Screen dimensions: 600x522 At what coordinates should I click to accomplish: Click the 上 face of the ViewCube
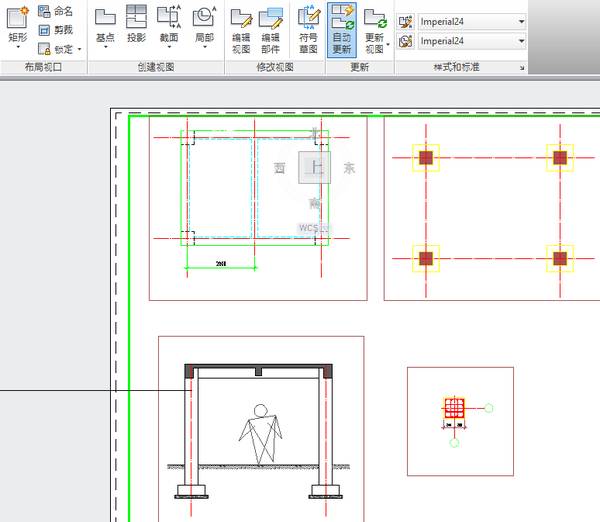point(315,168)
